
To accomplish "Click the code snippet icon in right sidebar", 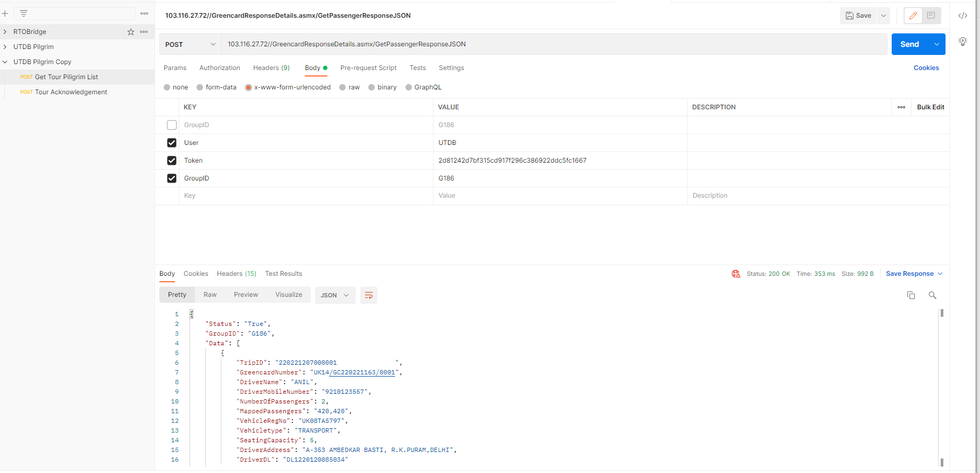I will tap(963, 16).
